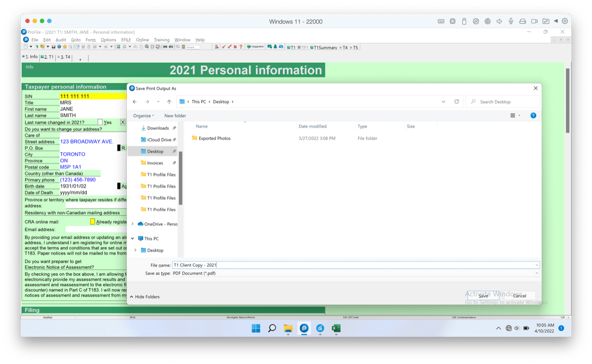Show hidden system tray icons

[498, 328]
